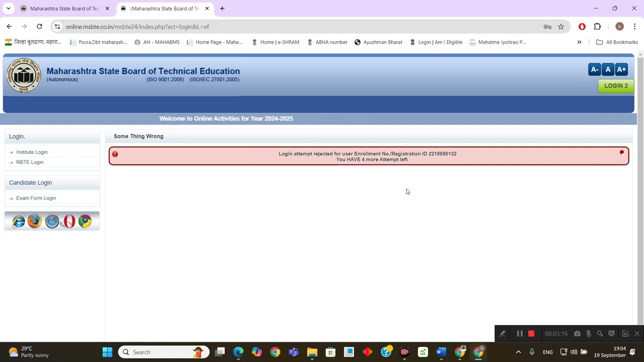This screenshot has height=362, width=644.
Task: Click the recorder pen annotation tool
Action: coord(502,333)
